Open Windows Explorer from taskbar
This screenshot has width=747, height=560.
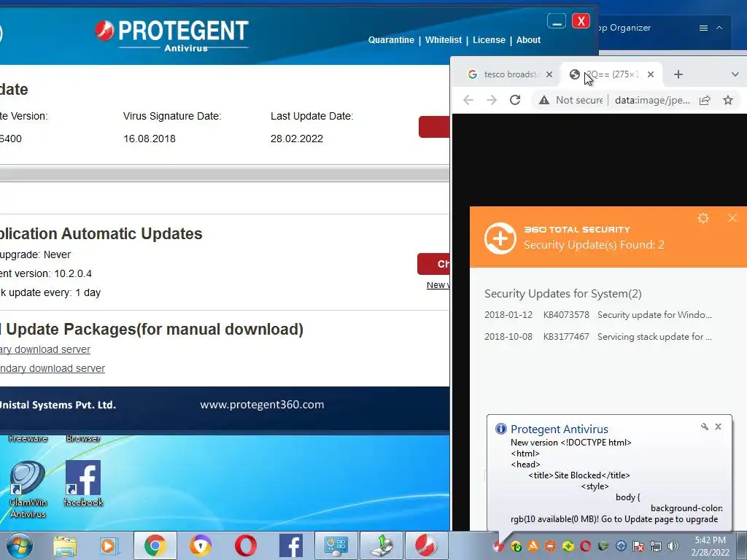(x=65, y=545)
